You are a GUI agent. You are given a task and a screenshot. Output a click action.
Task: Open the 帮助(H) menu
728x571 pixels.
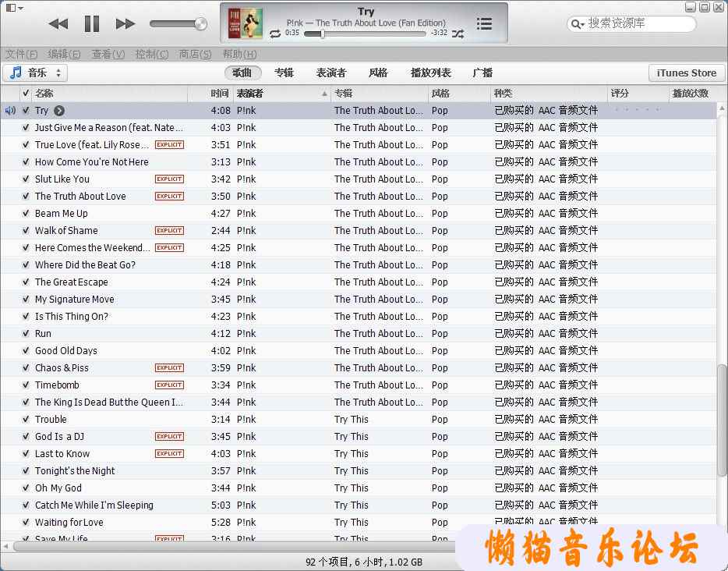[x=239, y=55]
